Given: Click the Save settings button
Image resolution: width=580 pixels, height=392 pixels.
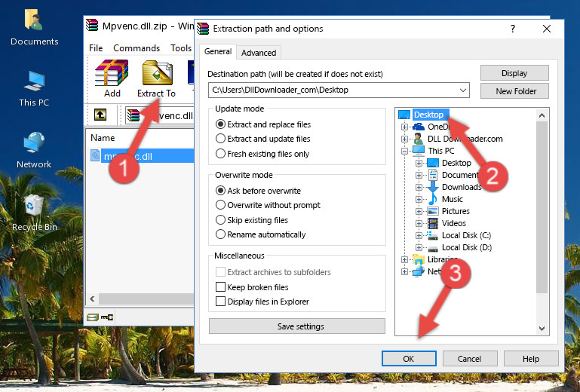Looking at the screenshot, I should (x=297, y=326).
